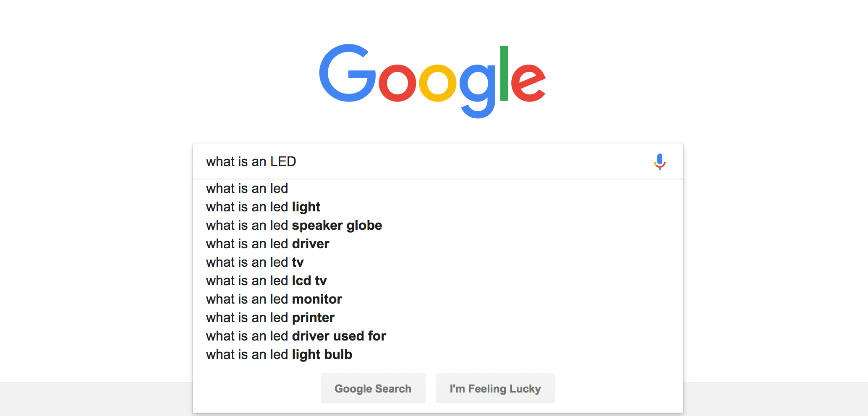Choose the 'what is an led light' suggestion
The width and height of the screenshot is (868, 416).
438,207
